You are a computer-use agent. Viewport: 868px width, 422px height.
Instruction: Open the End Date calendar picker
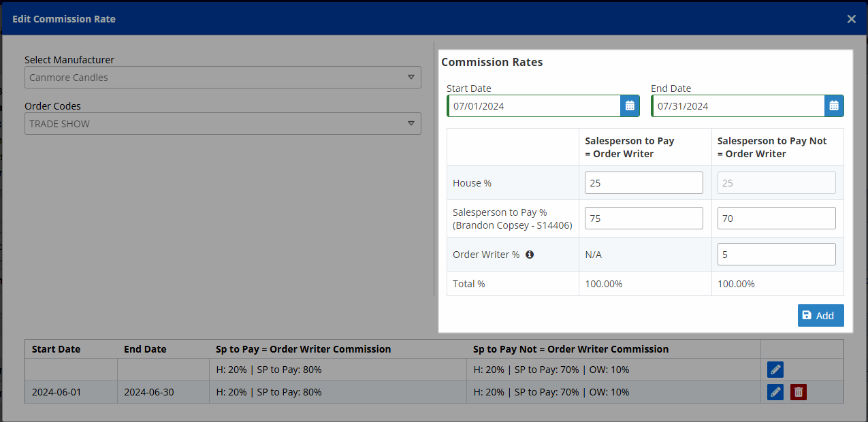(x=834, y=105)
